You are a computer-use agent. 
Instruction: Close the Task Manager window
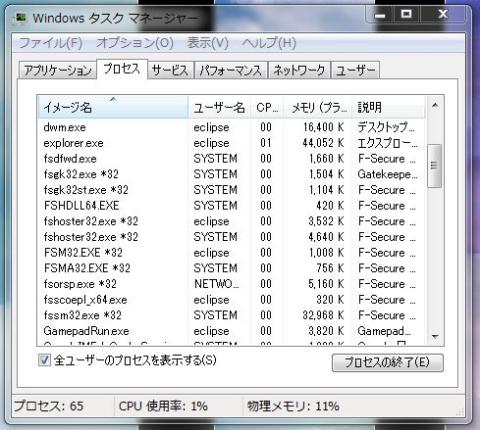coord(443,15)
